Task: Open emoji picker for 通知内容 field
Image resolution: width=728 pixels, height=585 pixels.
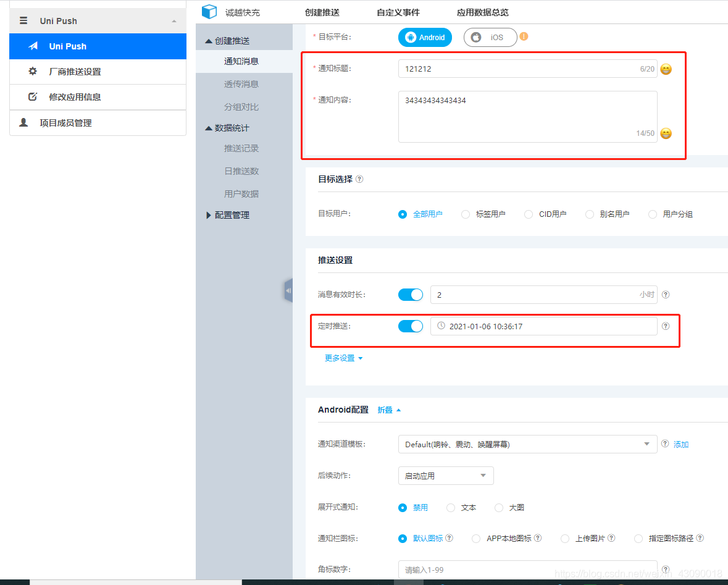Action: pos(666,133)
